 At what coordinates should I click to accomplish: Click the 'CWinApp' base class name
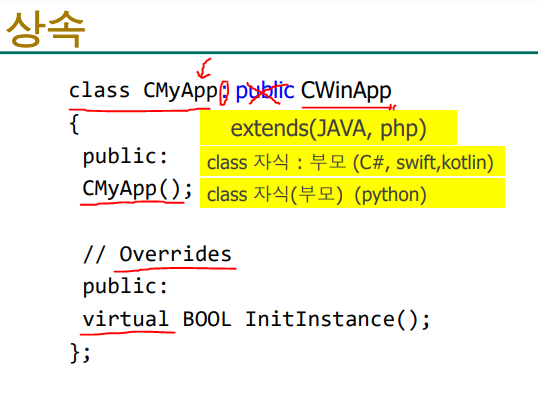(346, 91)
